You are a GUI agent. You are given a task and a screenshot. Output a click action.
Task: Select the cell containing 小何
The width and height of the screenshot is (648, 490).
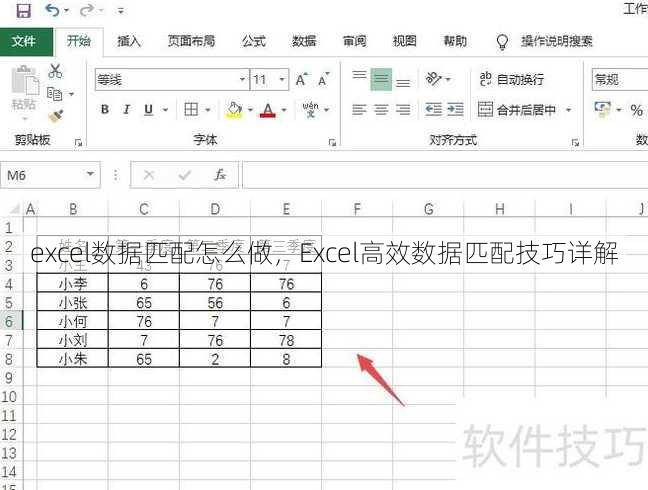click(x=73, y=321)
